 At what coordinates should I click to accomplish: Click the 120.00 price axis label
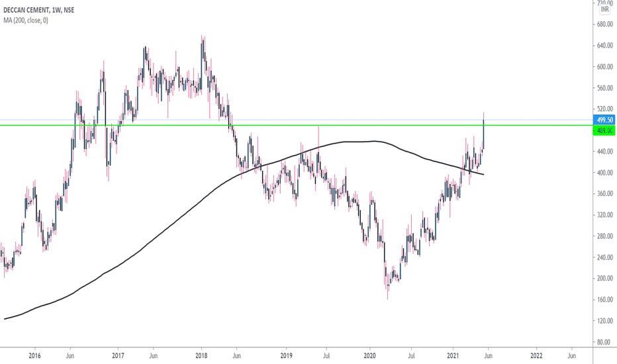[605, 321]
